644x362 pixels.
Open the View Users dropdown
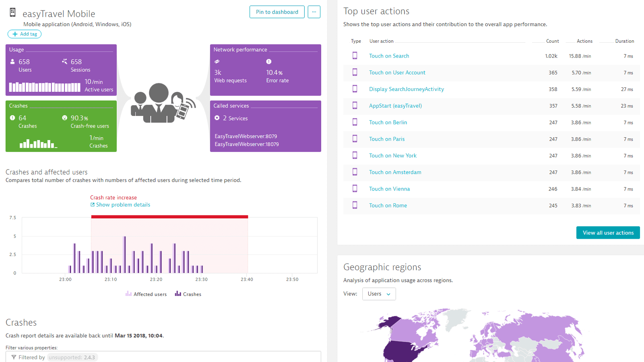click(x=379, y=294)
